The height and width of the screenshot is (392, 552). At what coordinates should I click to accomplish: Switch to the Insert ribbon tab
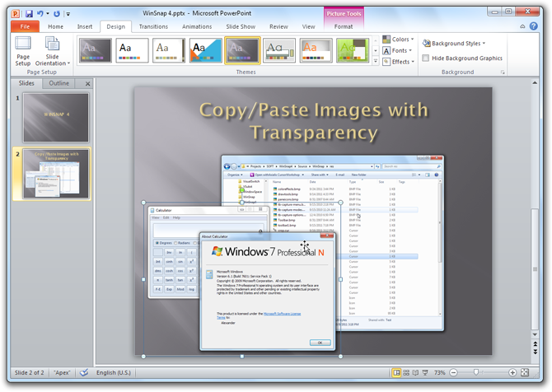(x=85, y=26)
